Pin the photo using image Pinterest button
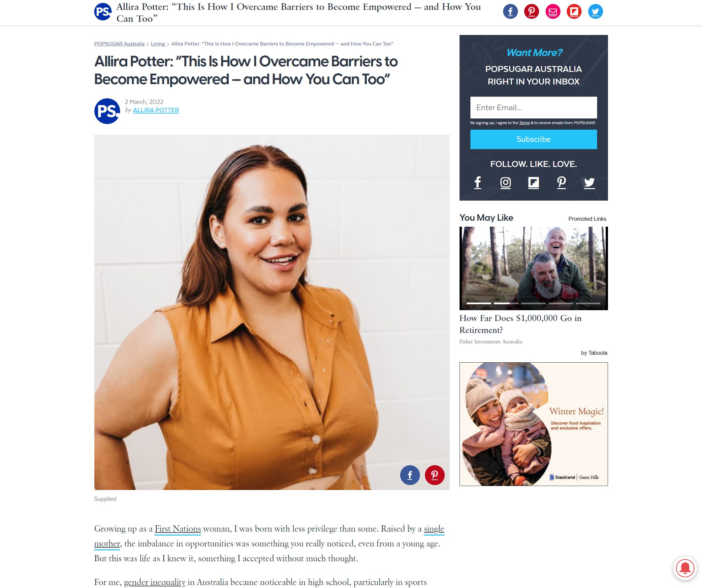 point(434,475)
